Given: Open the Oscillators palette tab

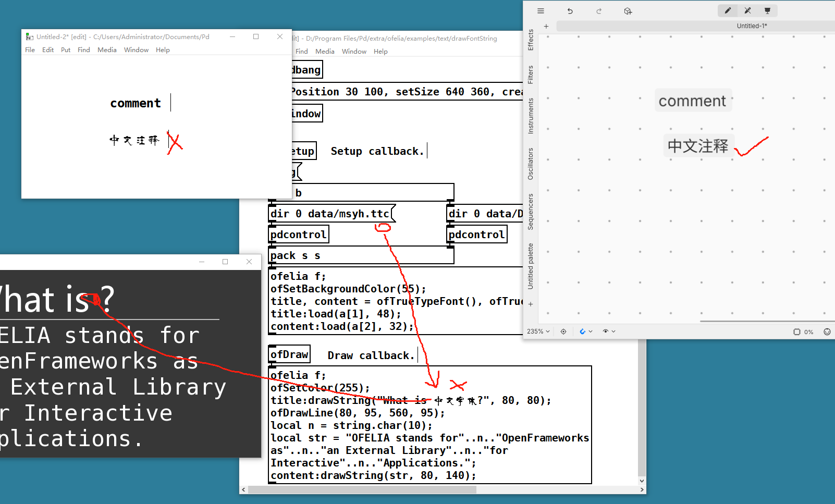Looking at the screenshot, I should click(531, 164).
